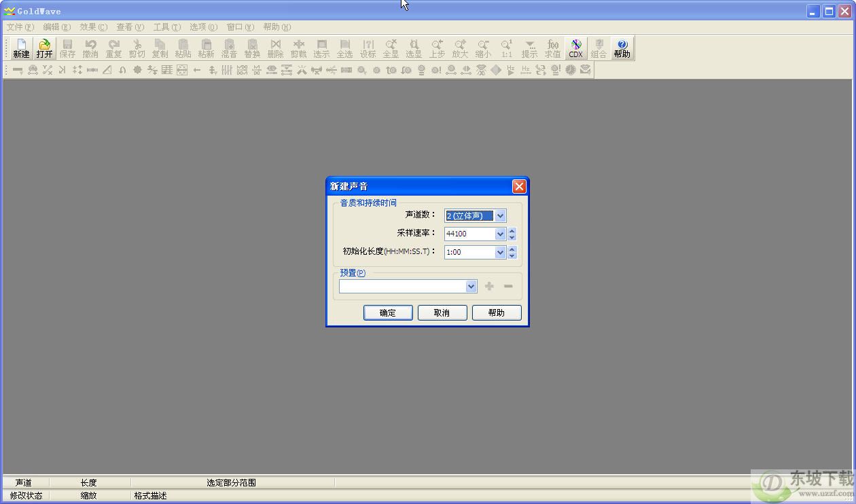The width and height of the screenshot is (856, 504).
Task: Click the 粘新 (Paste New) toolbar icon
Action: [x=207, y=48]
